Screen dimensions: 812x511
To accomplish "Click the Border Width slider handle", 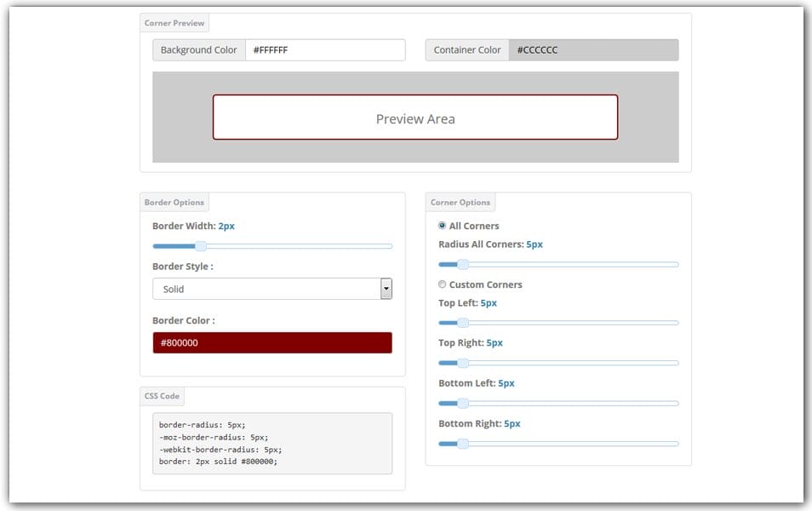I will point(201,246).
